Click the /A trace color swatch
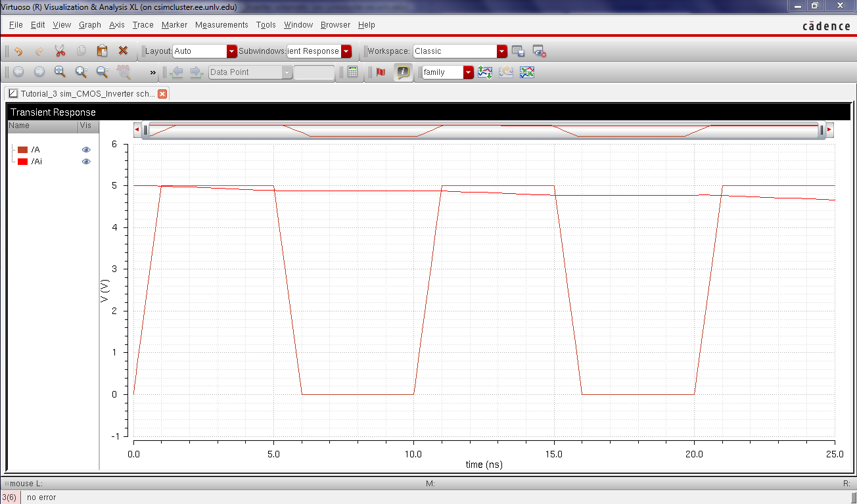 coord(22,150)
